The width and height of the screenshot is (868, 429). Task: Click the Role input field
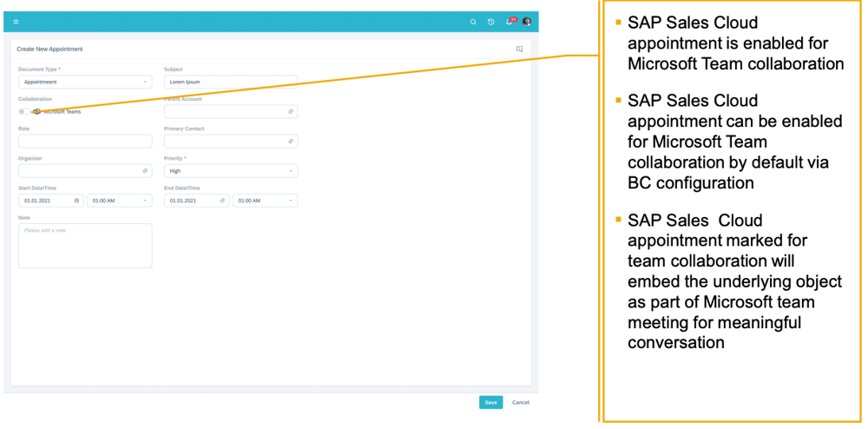[x=85, y=142]
